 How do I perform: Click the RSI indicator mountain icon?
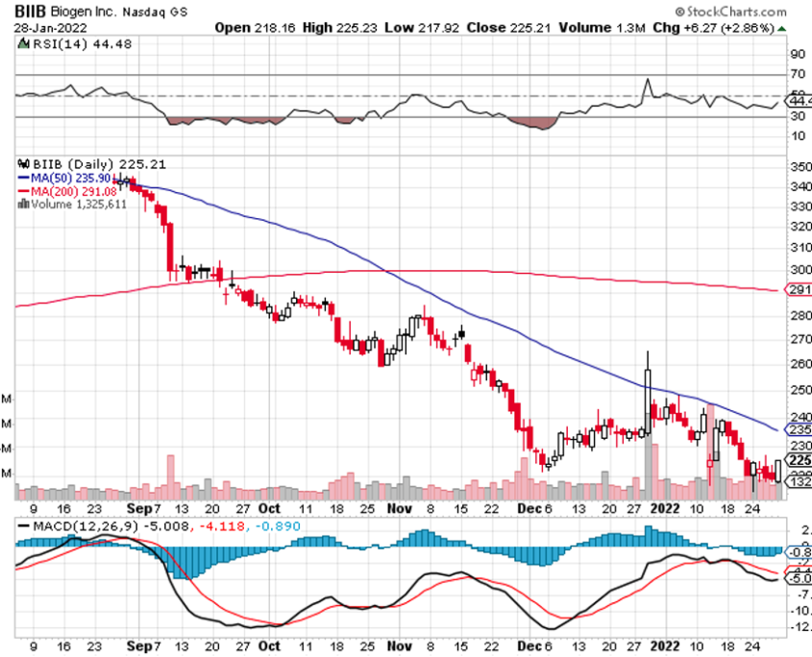point(23,44)
